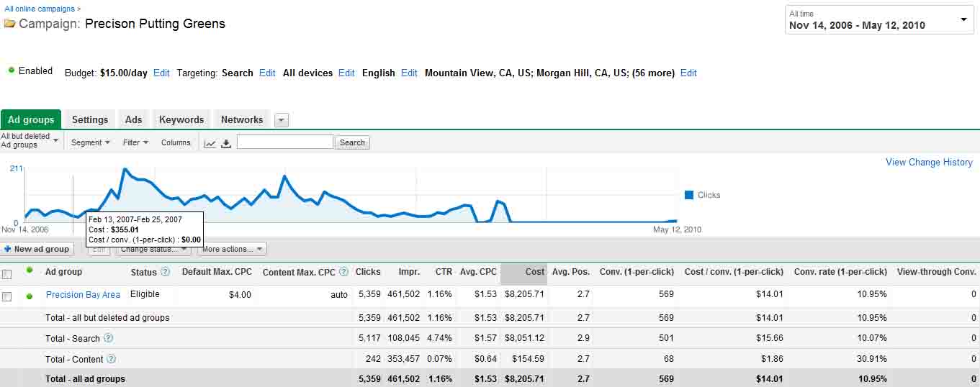This screenshot has width=980, height=387.
Task: Click New ad group button
Action: [x=37, y=249]
